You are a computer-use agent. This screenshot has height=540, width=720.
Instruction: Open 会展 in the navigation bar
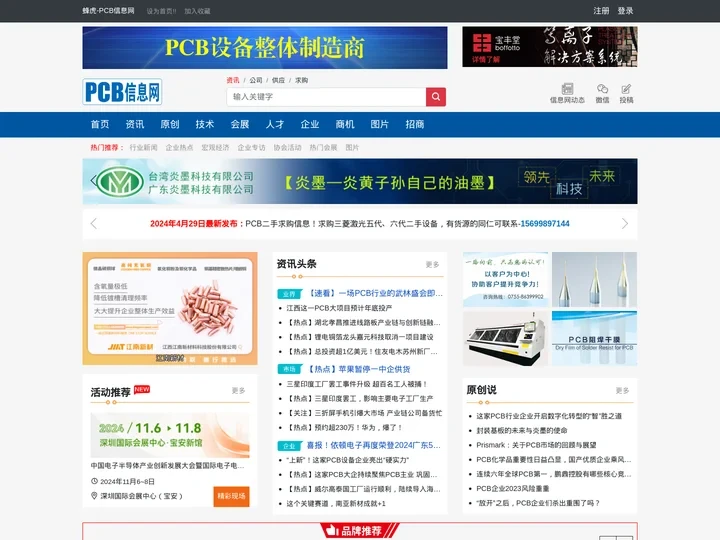click(240, 124)
